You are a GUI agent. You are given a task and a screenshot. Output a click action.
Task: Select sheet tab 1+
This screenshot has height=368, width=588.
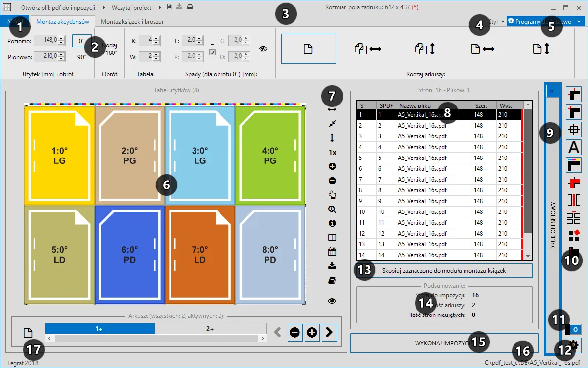tap(100, 329)
